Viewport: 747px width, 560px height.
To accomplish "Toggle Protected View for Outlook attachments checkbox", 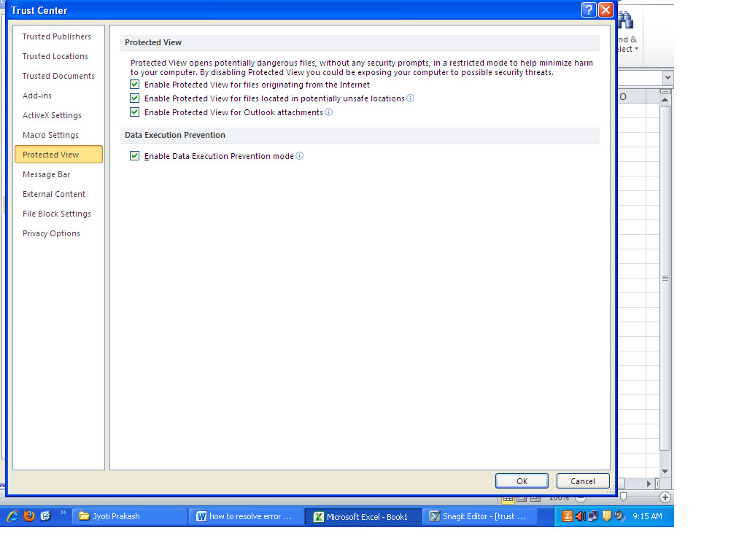I will (135, 112).
